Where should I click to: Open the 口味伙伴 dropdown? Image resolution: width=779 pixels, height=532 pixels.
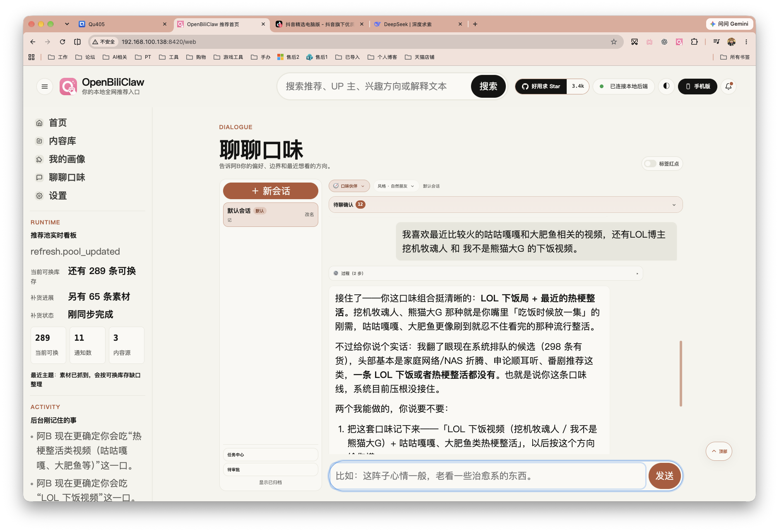tap(349, 186)
